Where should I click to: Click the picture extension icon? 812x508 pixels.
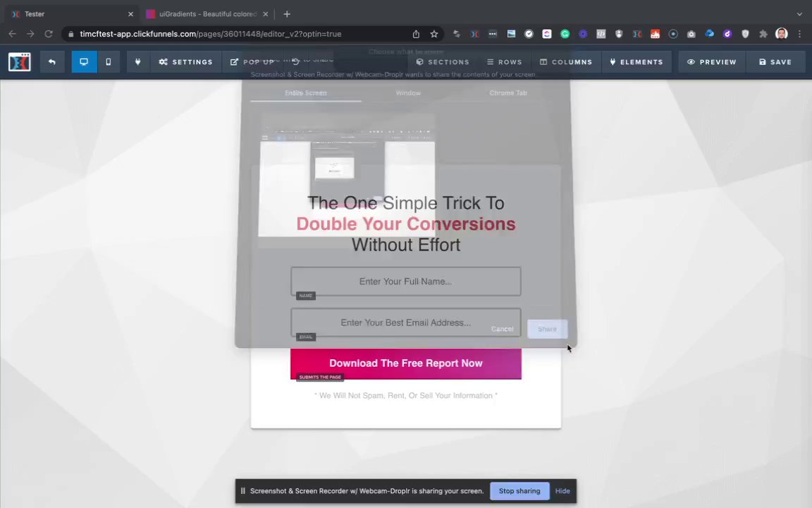(x=511, y=34)
